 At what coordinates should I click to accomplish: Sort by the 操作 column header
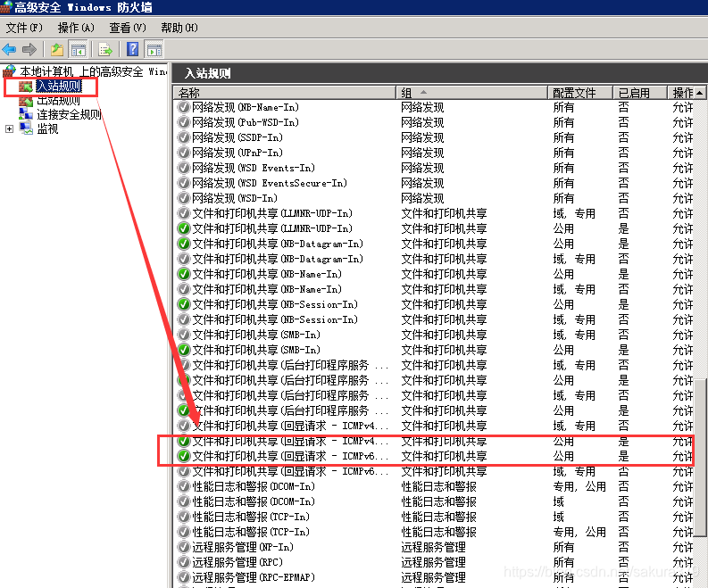[x=682, y=93]
